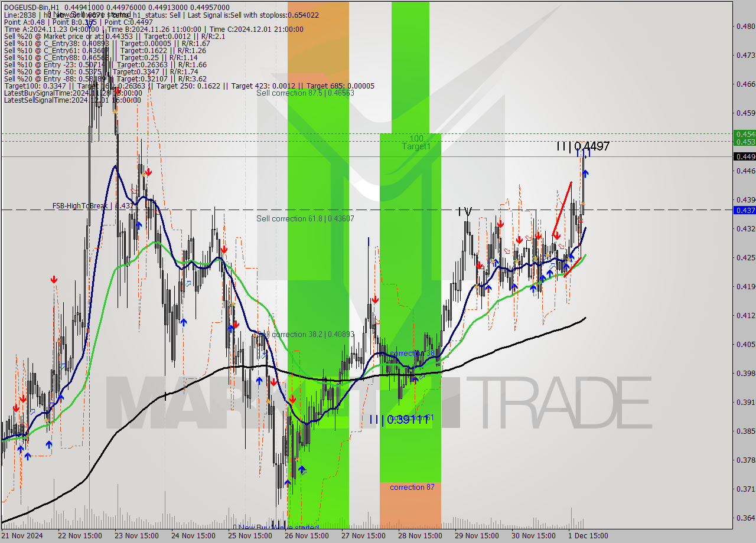The image size is (756, 543).
Task: Select the 0.364 price axis label
Action: click(x=745, y=518)
